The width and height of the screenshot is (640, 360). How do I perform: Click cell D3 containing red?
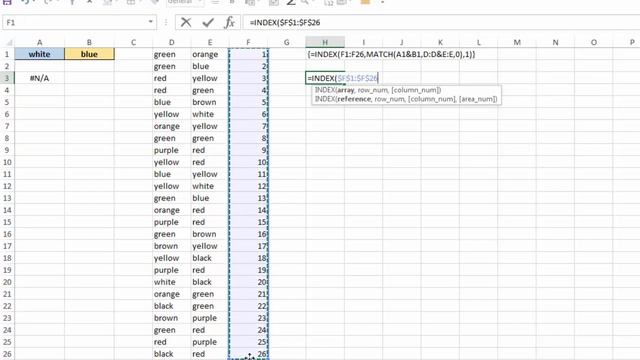(x=171, y=78)
